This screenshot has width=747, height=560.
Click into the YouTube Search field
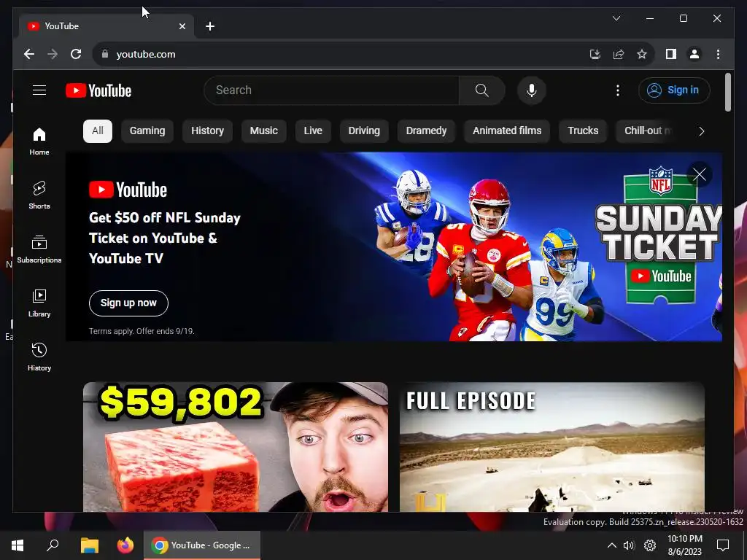(332, 90)
